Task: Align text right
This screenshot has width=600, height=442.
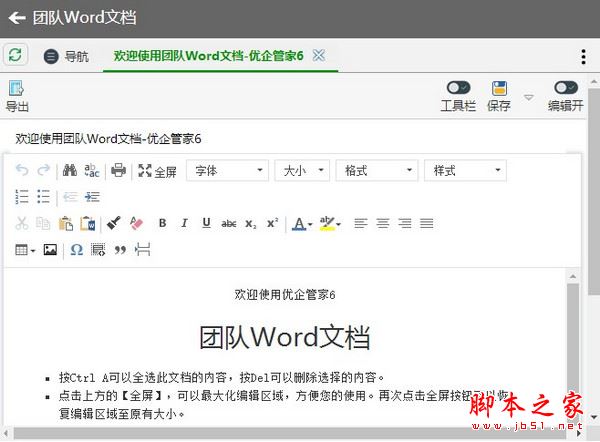Action: click(x=405, y=223)
